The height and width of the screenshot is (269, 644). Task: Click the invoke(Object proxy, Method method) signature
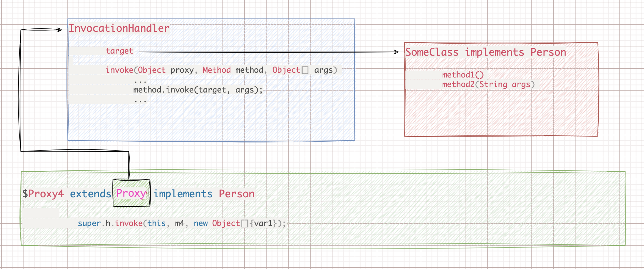click(x=221, y=70)
